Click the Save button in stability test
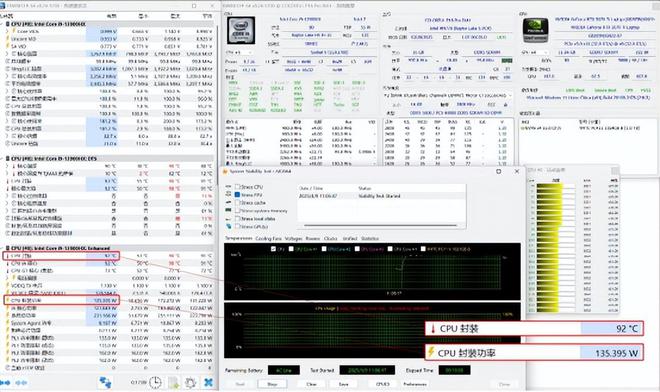Viewport: 660px width, 392px height. 343,384
